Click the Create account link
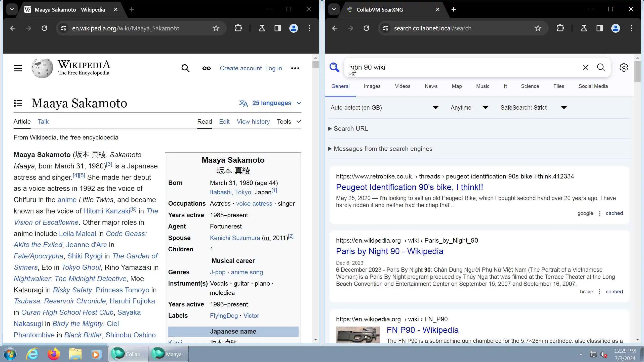The height and width of the screenshot is (362, 644). [x=240, y=68]
